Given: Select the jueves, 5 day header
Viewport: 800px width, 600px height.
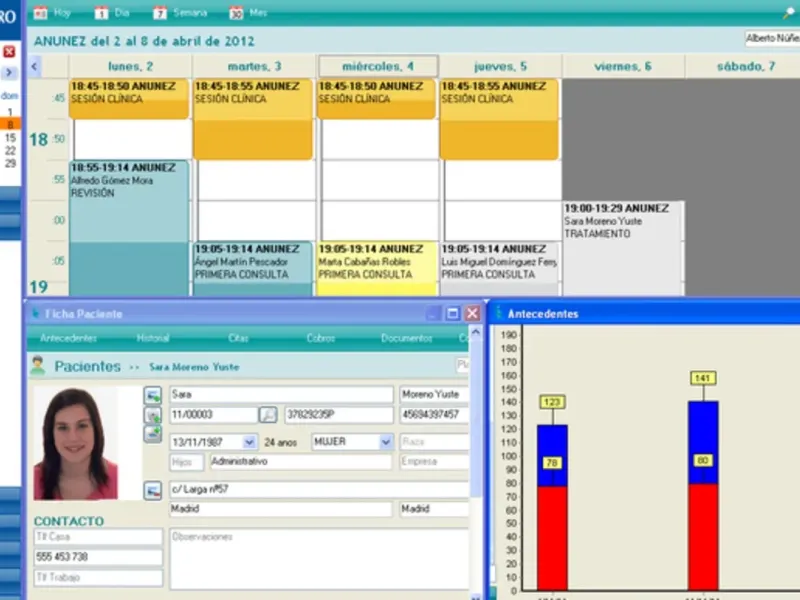Looking at the screenshot, I should click(x=500, y=66).
